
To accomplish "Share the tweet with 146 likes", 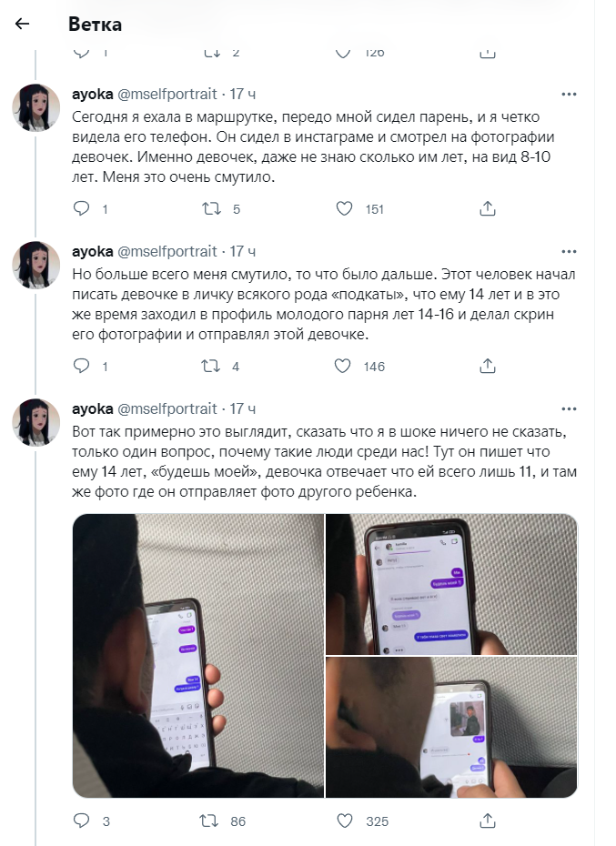I will point(488,366).
